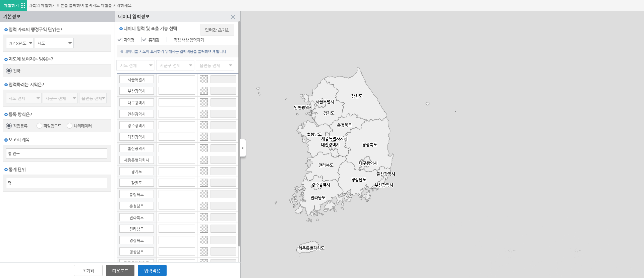Open the color picker for 세종특별자치시
This screenshot has width=644, height=278.
point(204,160)
